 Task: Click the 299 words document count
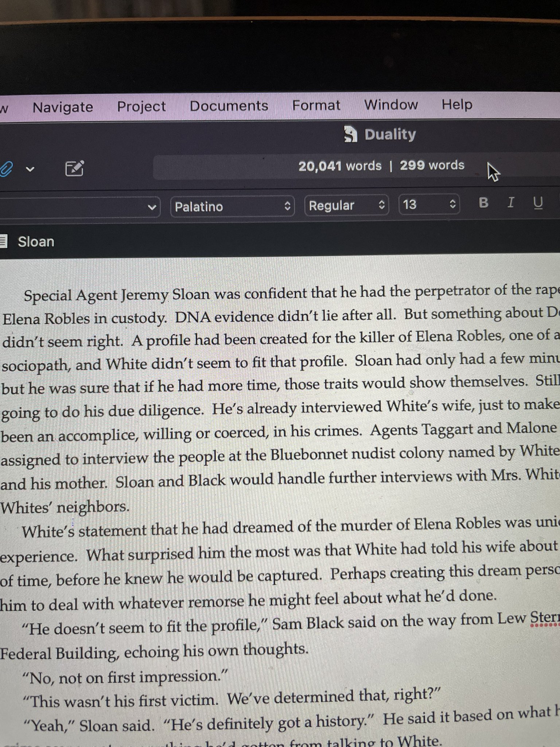(432, 165)
